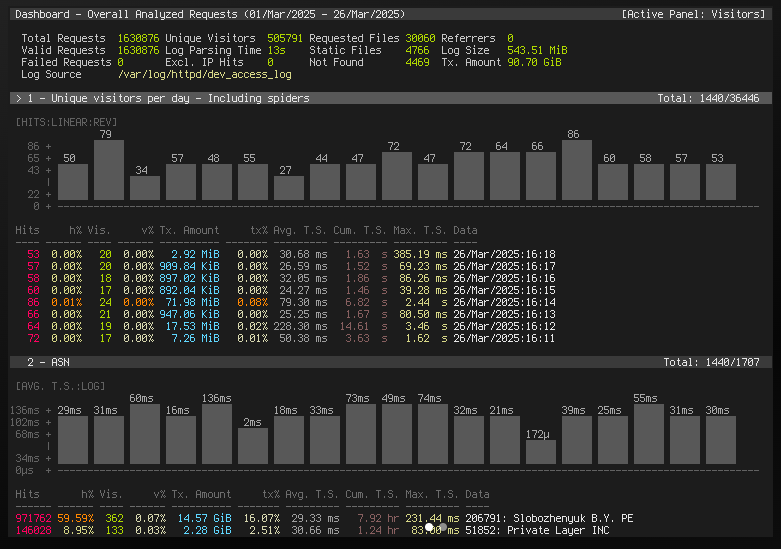This screenshot has width=781, height=549.
Task: Select the Dashboard - Overall Analyzed Requests title
Action: click(210, 14)
